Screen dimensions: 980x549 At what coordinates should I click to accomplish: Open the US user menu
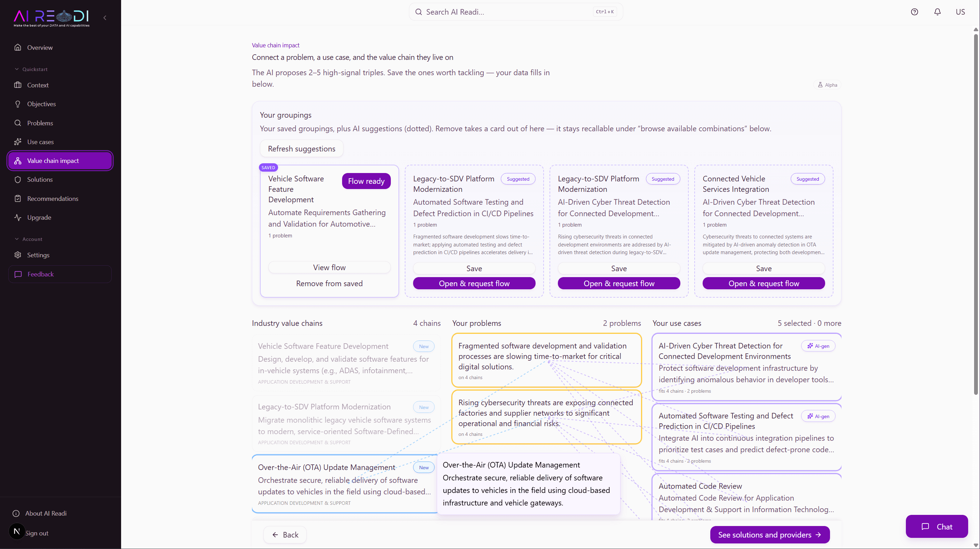(x=960, y=12)
